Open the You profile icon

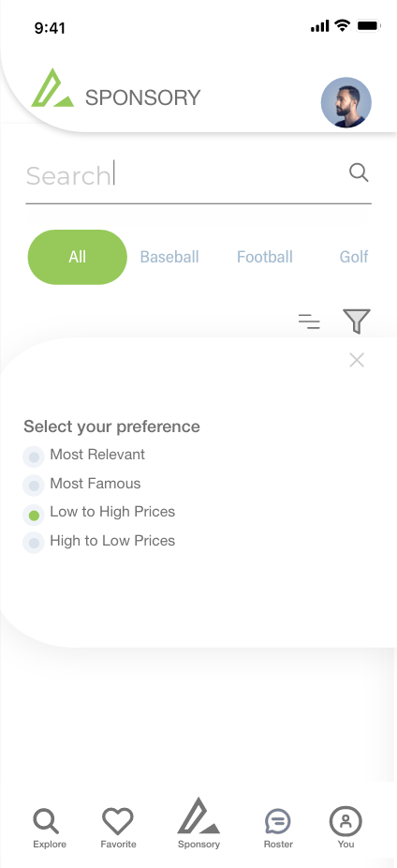346,821
